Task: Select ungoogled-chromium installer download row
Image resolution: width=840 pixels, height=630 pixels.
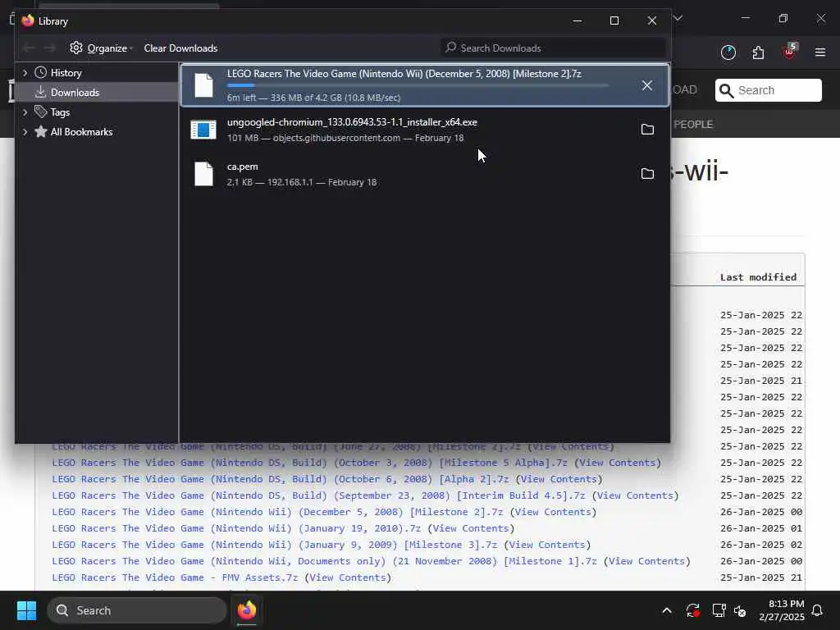Action: (x=425, y=130)
